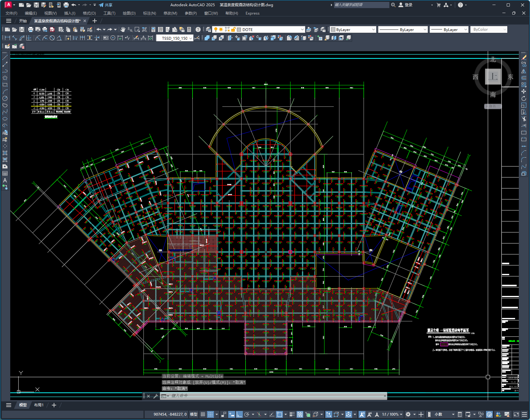This screenshot has width=530, height=420.
Task: Open the 标注(N) menu
Action: [x=149, y=13]
